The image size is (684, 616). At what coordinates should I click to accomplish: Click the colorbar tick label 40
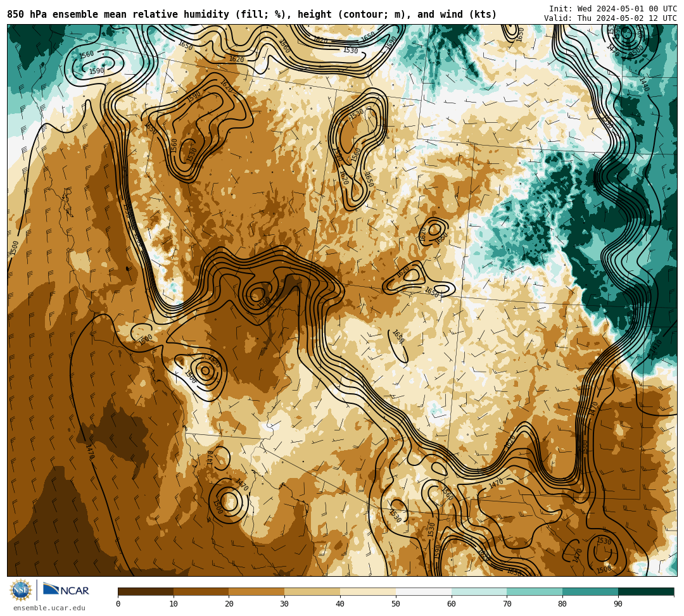[x=340, y=604]
